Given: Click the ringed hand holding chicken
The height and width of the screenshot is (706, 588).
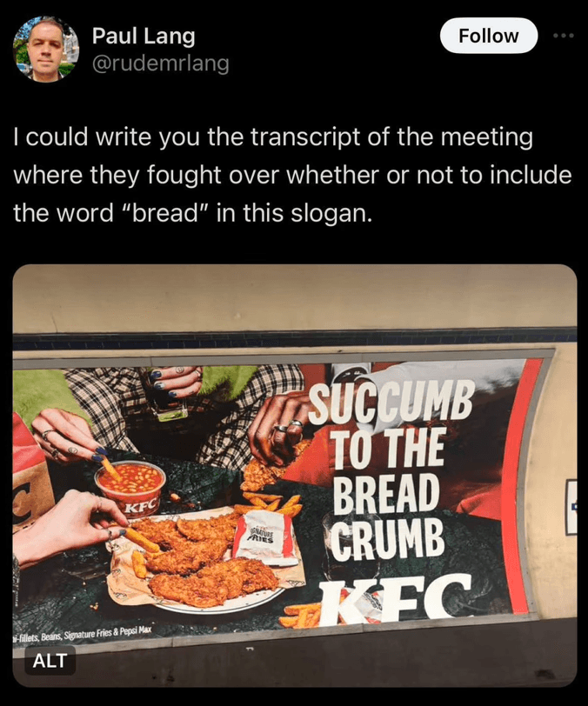Looking at the screenshot, I should click(277, 428).
